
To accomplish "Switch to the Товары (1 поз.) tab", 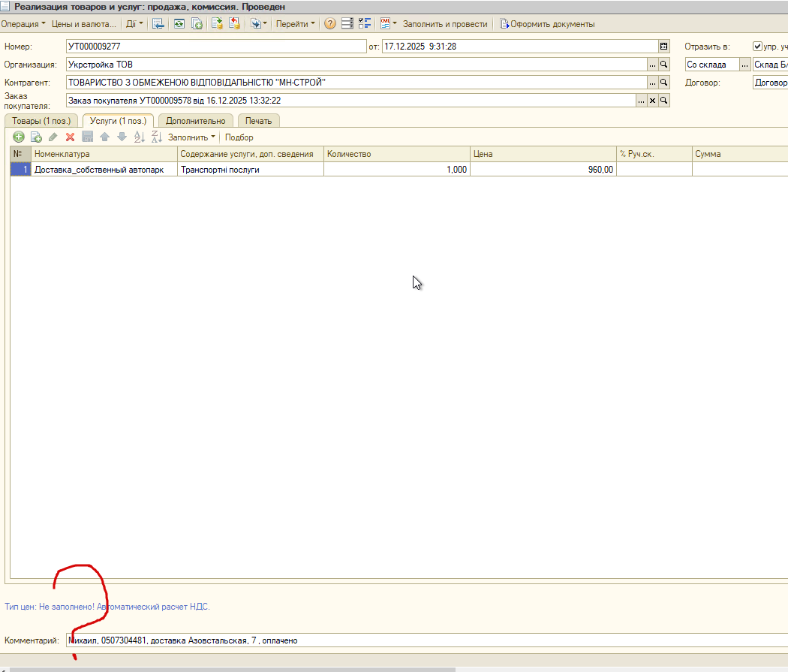I will pos(41,121).
